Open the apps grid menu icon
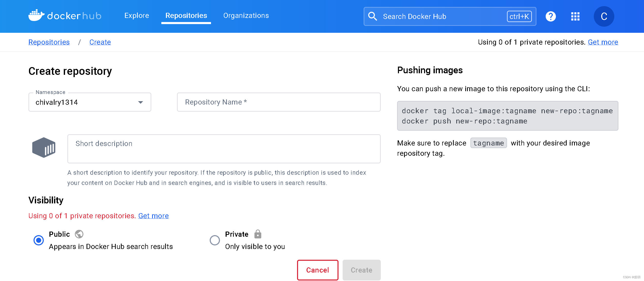The width and height of the screenshot is (644, 281). (575, 16)
